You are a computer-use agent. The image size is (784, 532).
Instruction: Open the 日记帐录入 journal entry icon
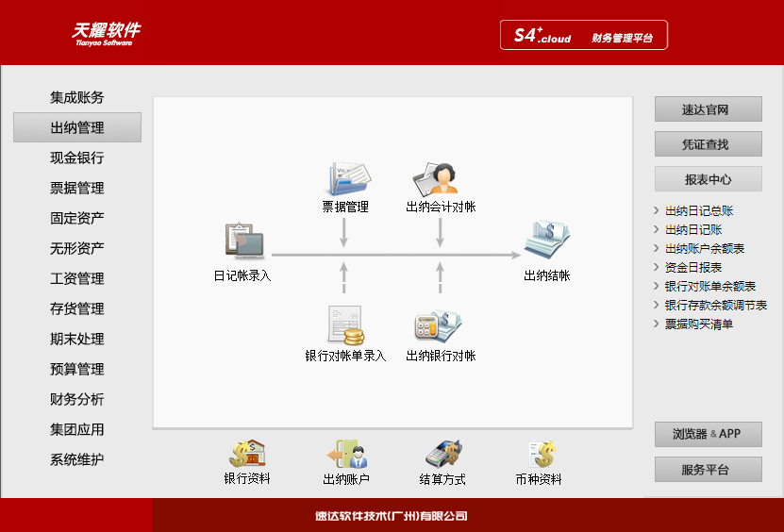[242, 241]
